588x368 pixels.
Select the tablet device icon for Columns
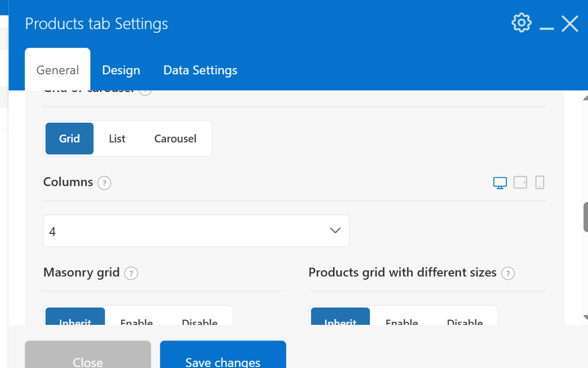[x=520, y=182]
